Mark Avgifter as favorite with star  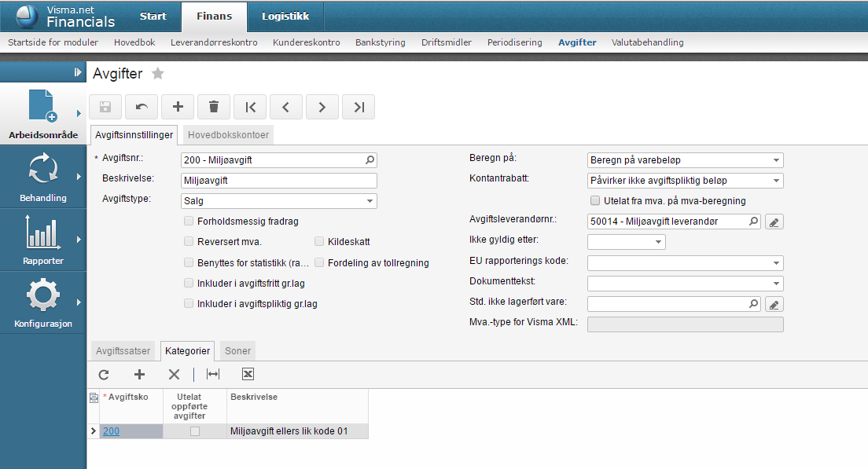pos(158,74)
